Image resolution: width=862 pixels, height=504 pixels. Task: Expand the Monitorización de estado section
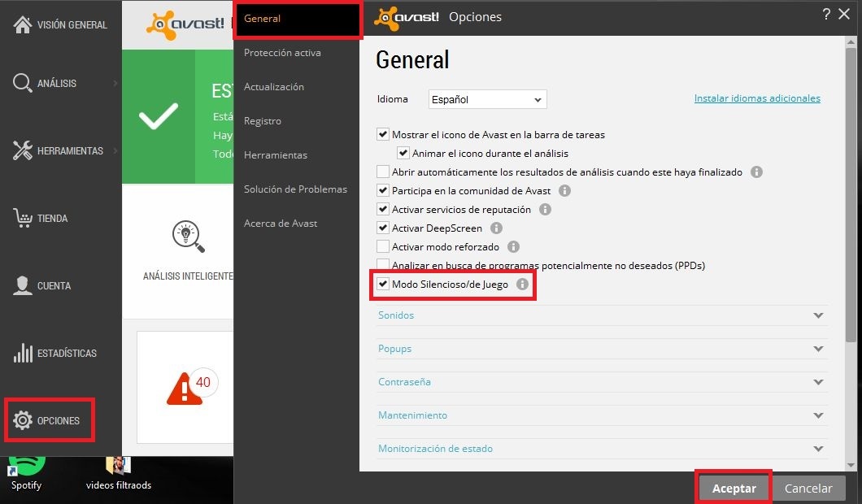click(602, 449)
